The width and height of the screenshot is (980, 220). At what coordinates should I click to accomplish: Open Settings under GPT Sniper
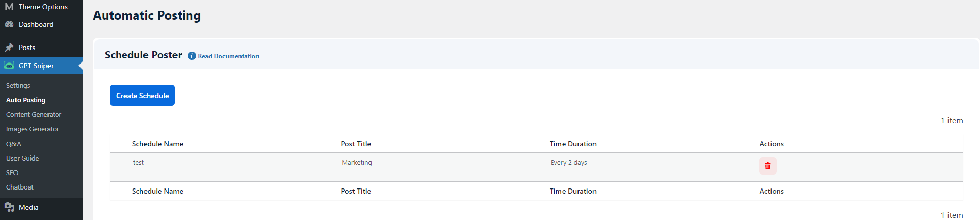coord(18,85)
